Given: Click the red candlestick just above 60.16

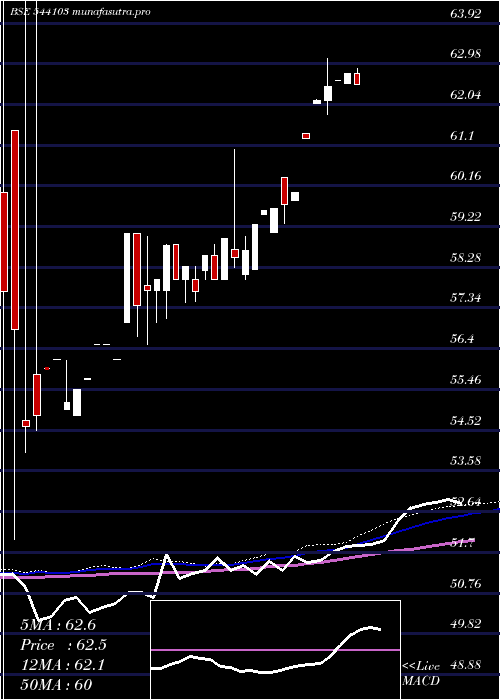Looking at the screenshot, I should 284,191.
